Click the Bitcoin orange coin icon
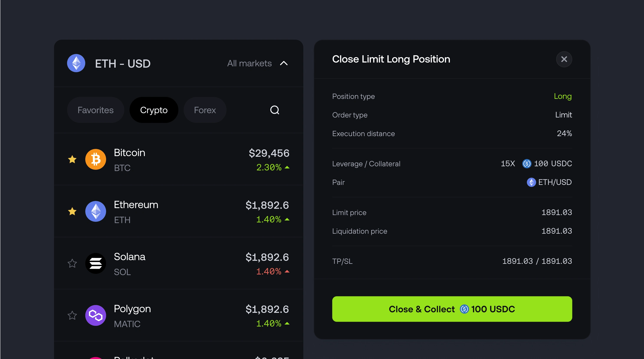The height and width of the screenshot is (359, 644). (x=95, y=159)
